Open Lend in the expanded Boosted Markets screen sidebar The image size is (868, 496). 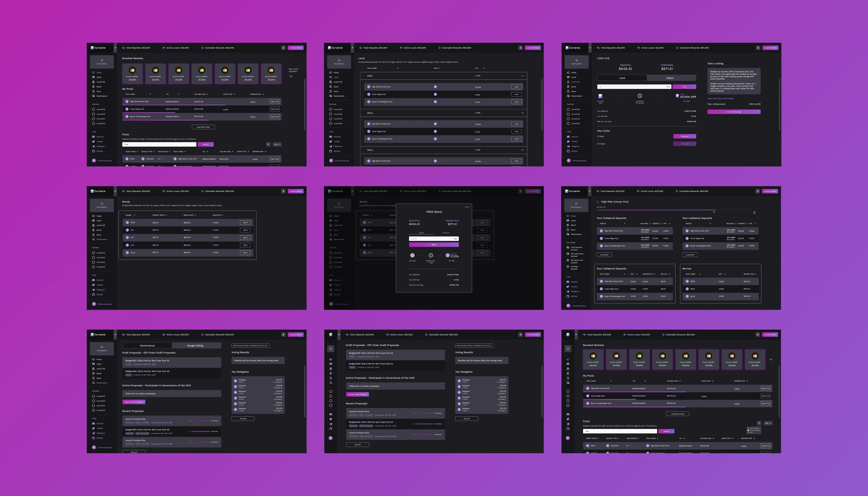96,77
